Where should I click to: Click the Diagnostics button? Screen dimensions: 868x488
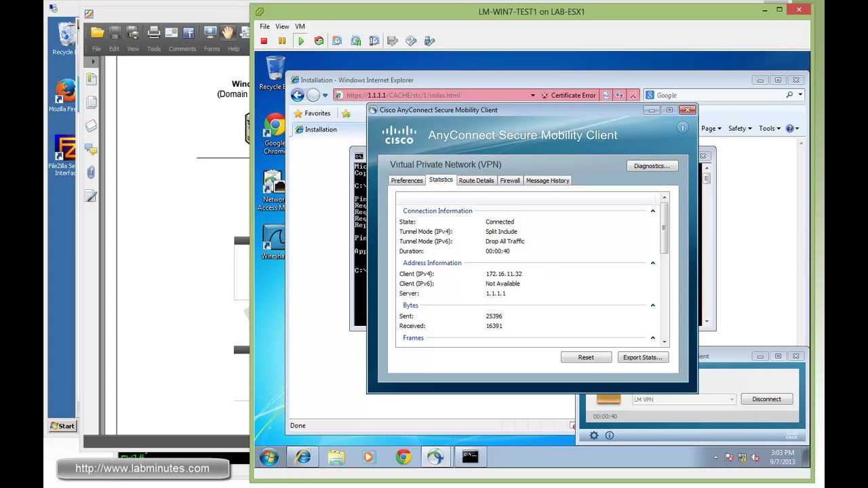click(652, 165)
